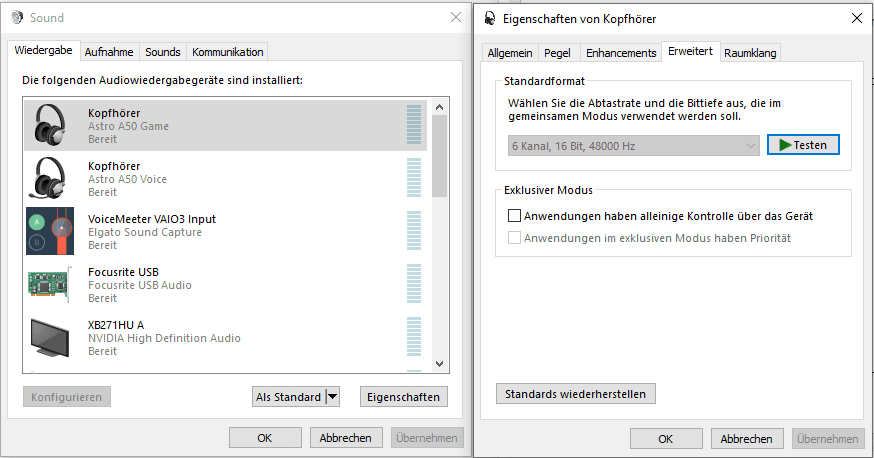
Task: Open the Standardformat sample rate dropdown
Action: [634, 146]
